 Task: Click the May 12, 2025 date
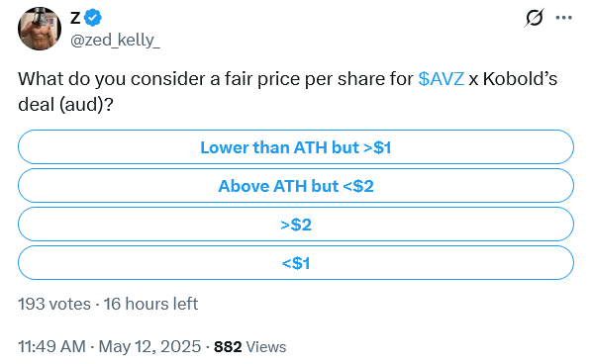click(x=149, y=346)
